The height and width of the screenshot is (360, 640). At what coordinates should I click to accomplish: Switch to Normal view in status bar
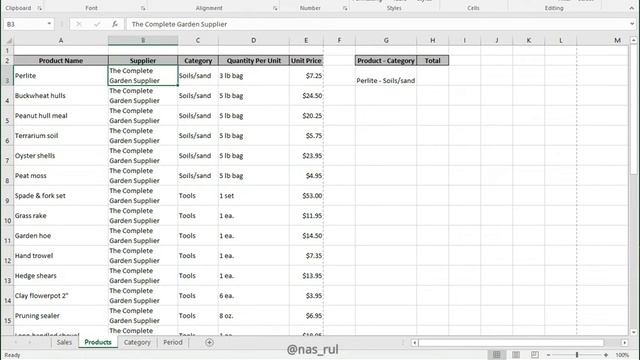coord(497,355)
